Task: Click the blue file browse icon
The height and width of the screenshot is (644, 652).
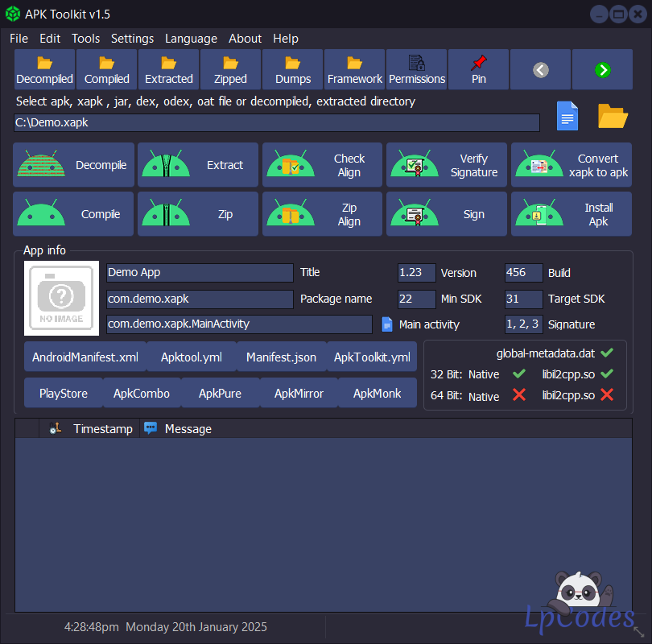Action: click(567, 117)
